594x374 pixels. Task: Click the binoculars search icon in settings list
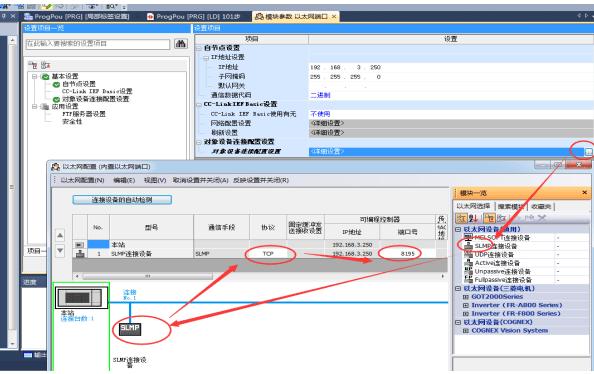tap(181, 44)
